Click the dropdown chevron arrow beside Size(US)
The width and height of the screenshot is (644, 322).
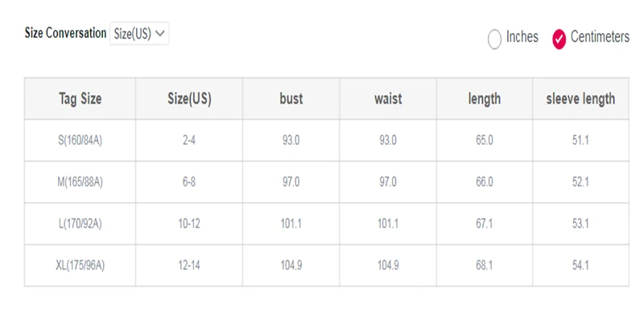click(x=160, y=34)
